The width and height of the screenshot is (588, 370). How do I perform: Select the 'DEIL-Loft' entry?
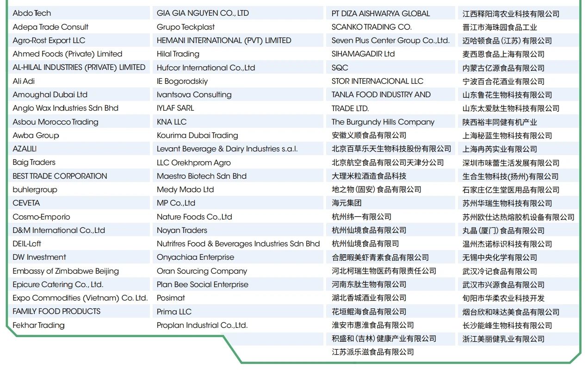tap(27, 244)
